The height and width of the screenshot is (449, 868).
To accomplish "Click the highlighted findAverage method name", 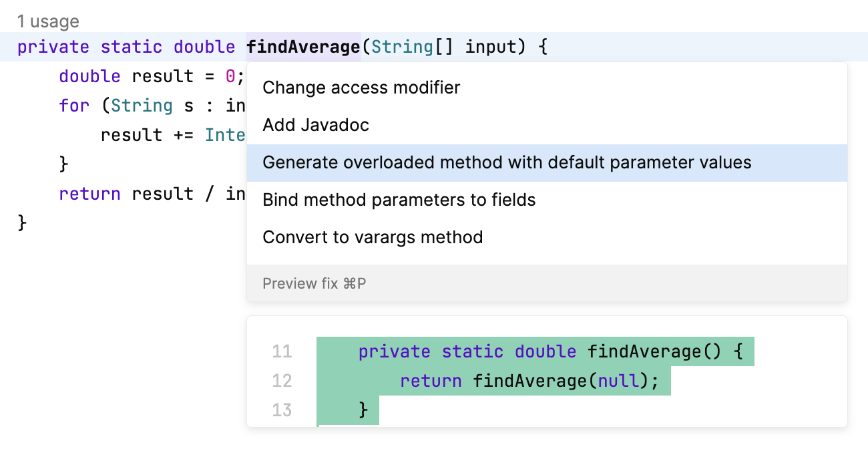I will (x=304, y=47).
